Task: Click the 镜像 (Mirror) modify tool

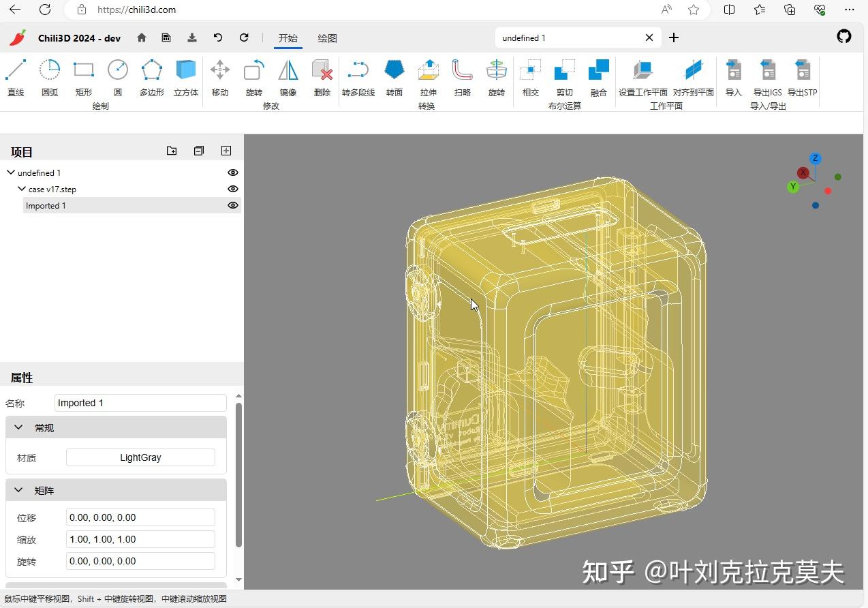Action: [287, 75]
